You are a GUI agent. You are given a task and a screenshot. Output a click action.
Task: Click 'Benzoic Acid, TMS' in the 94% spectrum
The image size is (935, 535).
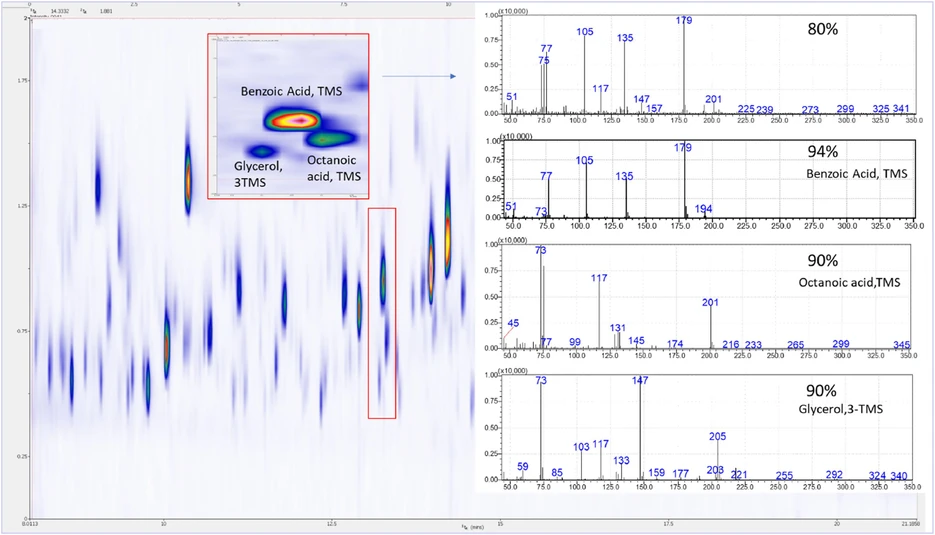tap(856, 174)
